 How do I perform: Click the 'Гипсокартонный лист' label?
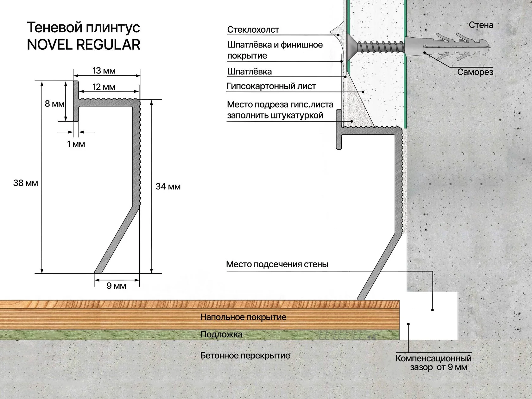271,86
